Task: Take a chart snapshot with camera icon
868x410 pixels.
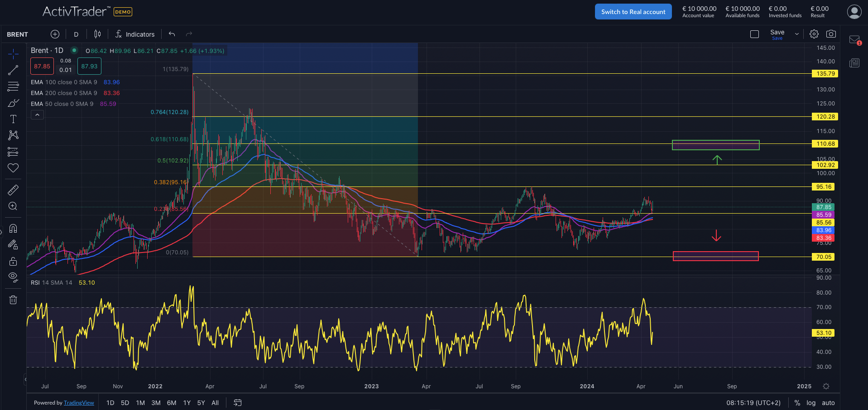Action: pos(831,34)
